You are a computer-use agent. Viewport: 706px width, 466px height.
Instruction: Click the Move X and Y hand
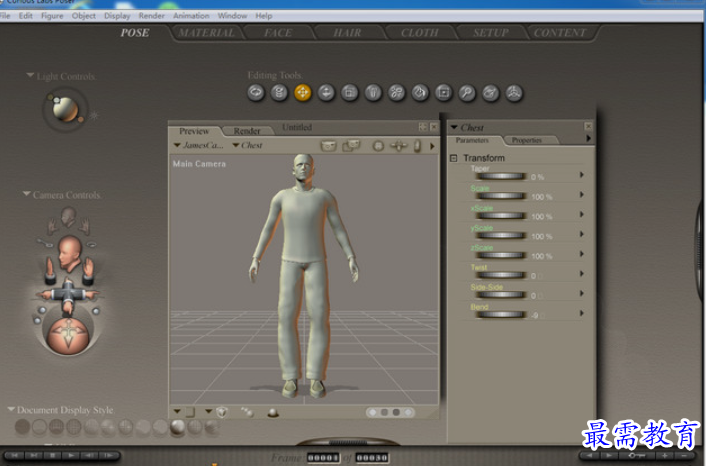pos(88,270)
